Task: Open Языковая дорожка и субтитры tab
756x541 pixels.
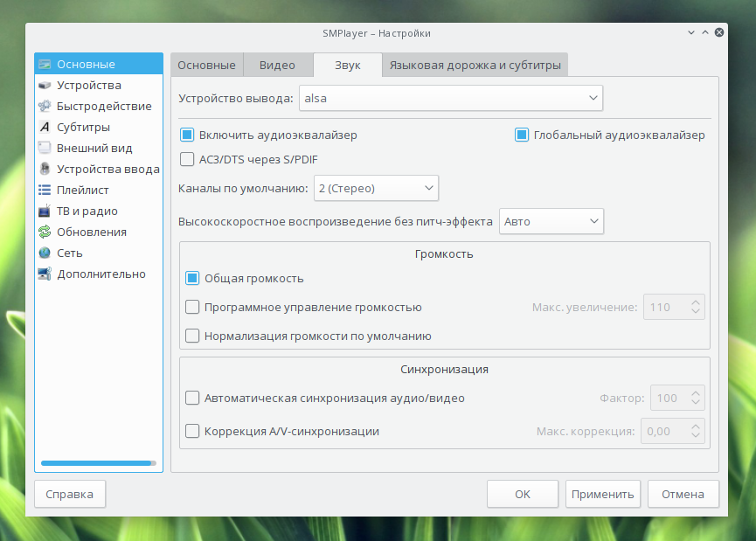Action: (x=475, y=65)
